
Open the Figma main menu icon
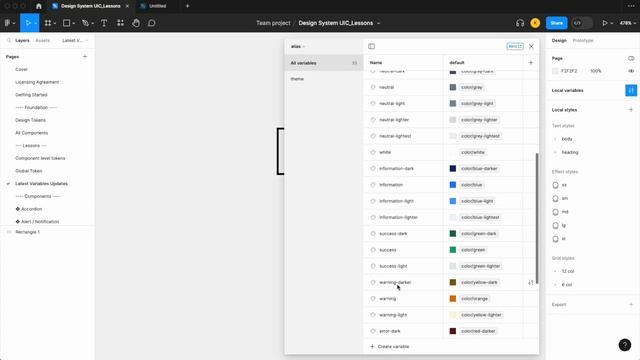coord(8,23)
